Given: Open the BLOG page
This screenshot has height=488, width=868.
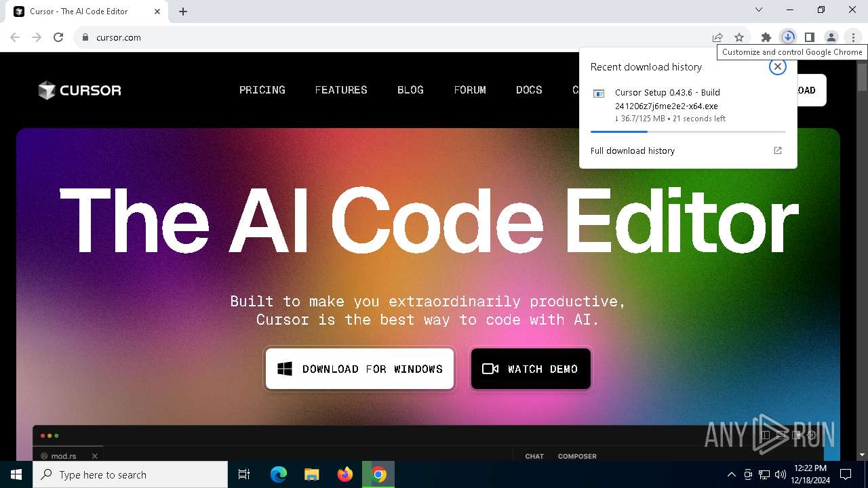Looking at the screenshot, I should (x=410, y=90).
